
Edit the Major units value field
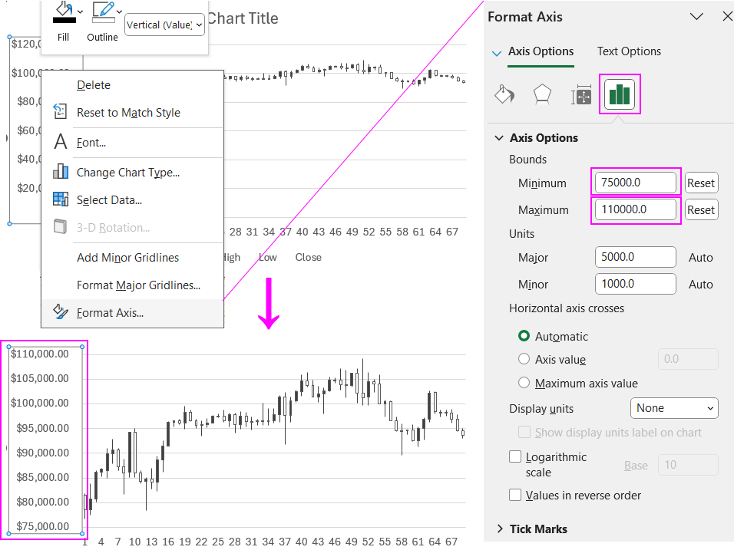635,257
